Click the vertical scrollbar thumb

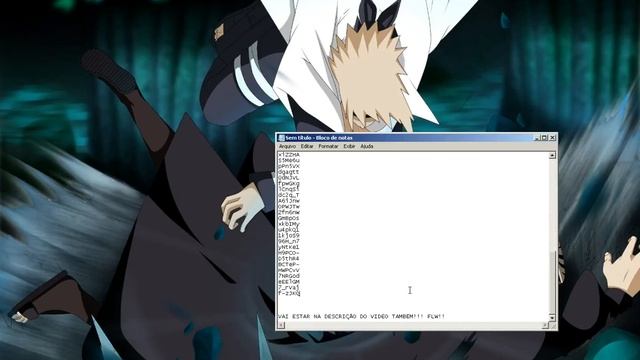click(x=552, y=282)
